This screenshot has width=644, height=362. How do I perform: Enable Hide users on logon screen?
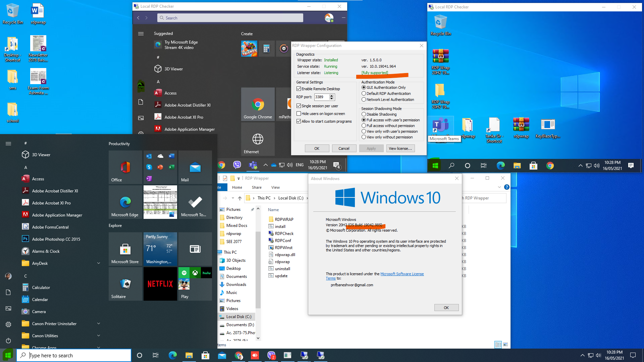(x=299, y=114)
